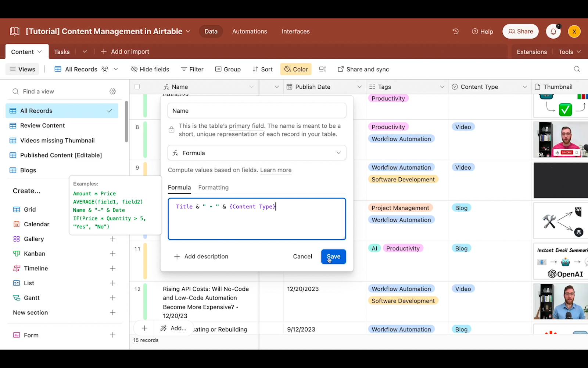Open the Color options
The image size is (588, 368).
pos(296,69)
